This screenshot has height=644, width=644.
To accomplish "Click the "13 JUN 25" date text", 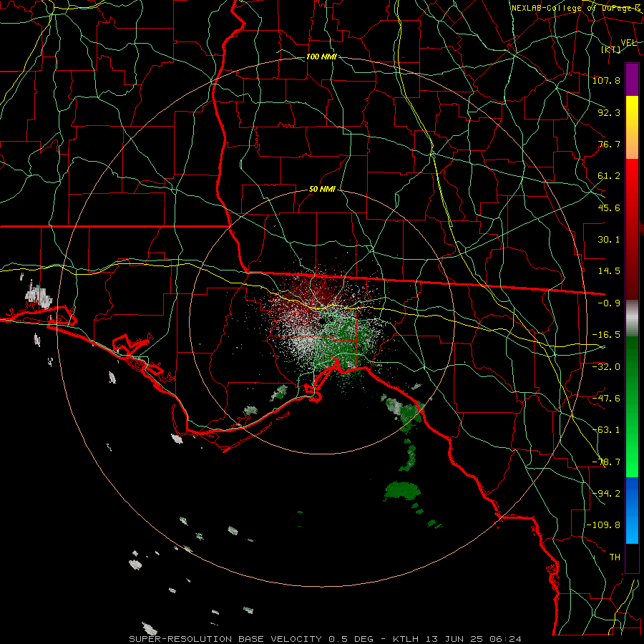I will 453,639.
